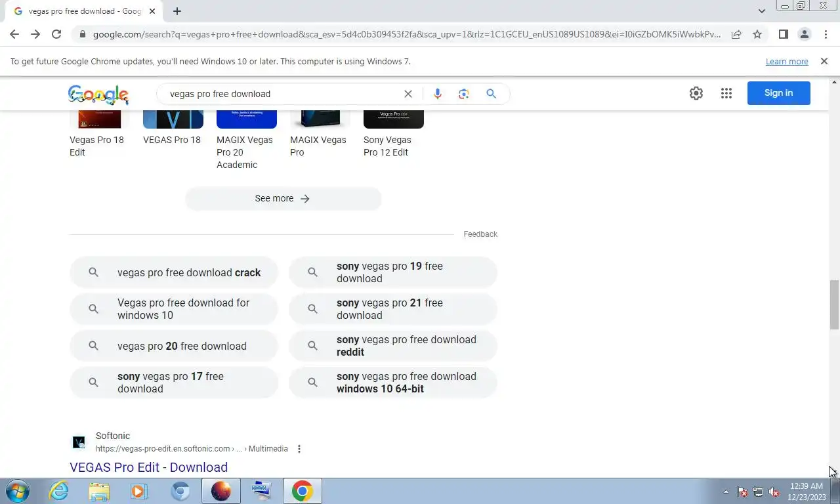Open the volume tray icon

click(x=774, y=492)
